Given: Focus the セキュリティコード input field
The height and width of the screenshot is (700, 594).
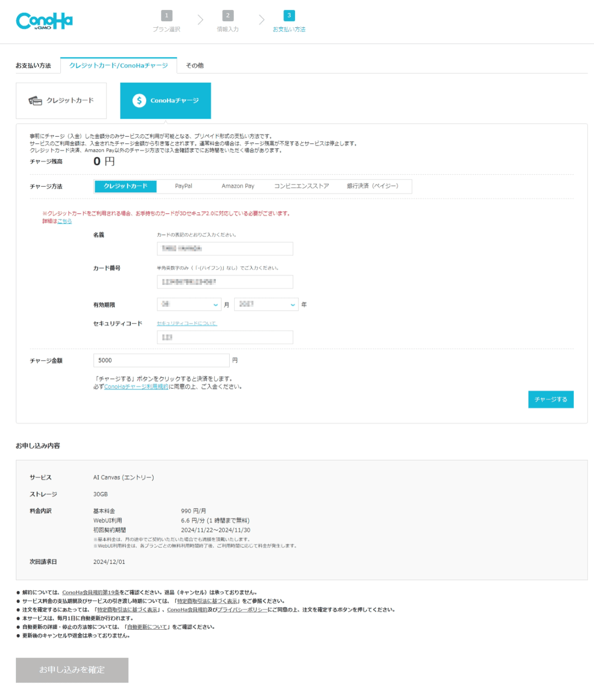Looking at the screenshot, I should click(x=225, y=337).
